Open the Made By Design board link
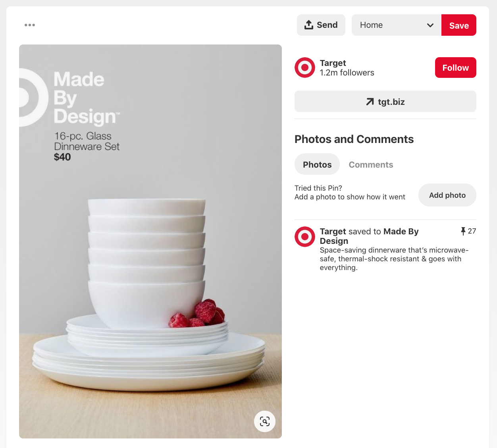The width and height of the screenshot is (497, 448). [x=369, y=236]
